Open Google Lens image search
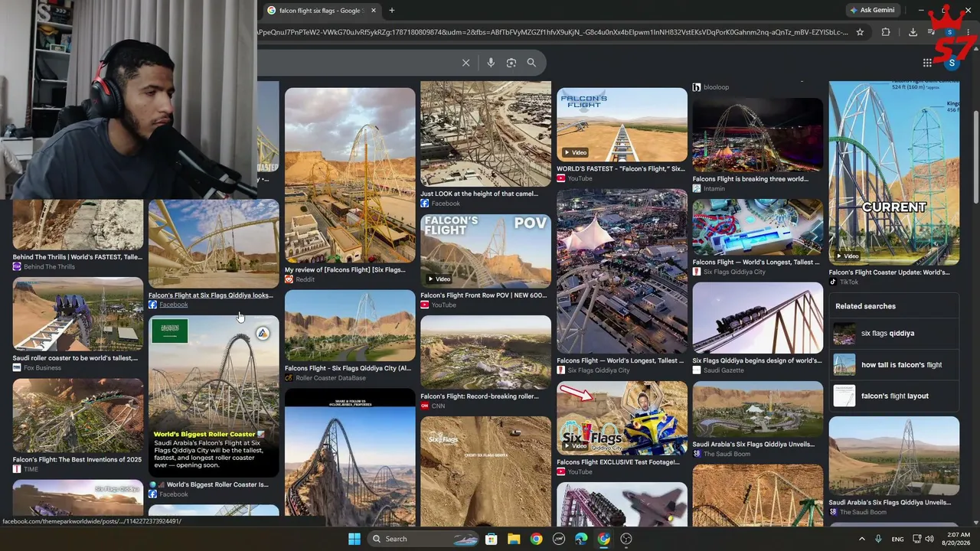The width and height of the screenshot is (980, 551). tap(511, 63)
